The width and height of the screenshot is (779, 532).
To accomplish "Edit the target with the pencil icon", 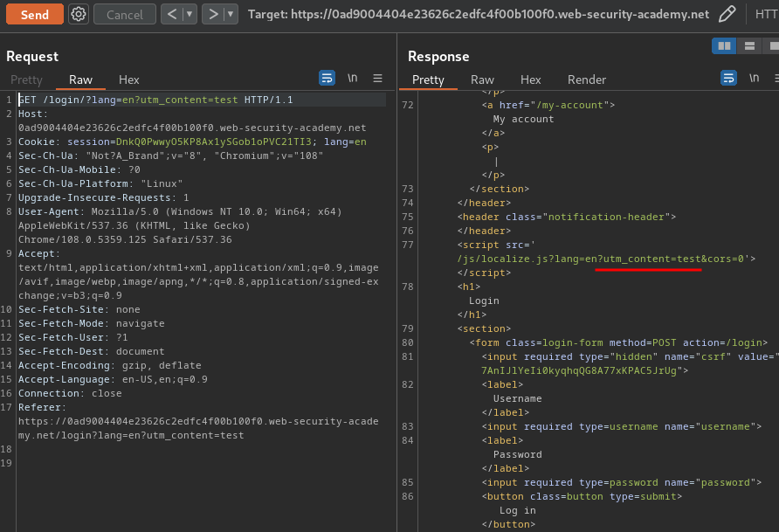I will 727,14.
